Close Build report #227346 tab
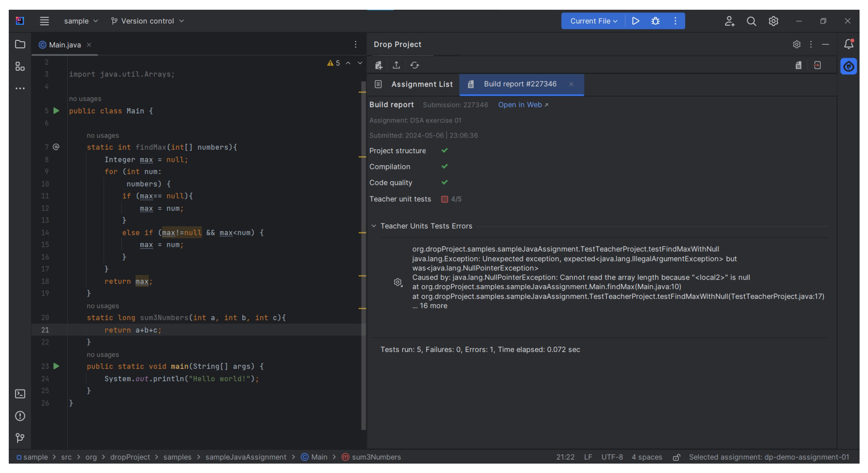The width and height of the screenshot is (868, 473). [571, 84]
